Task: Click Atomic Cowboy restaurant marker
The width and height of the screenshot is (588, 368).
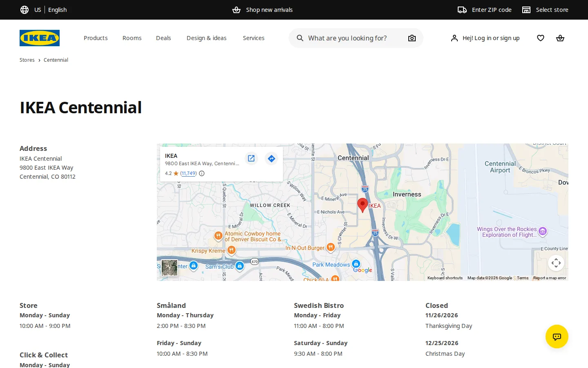Action: click(x=218, y=236)
